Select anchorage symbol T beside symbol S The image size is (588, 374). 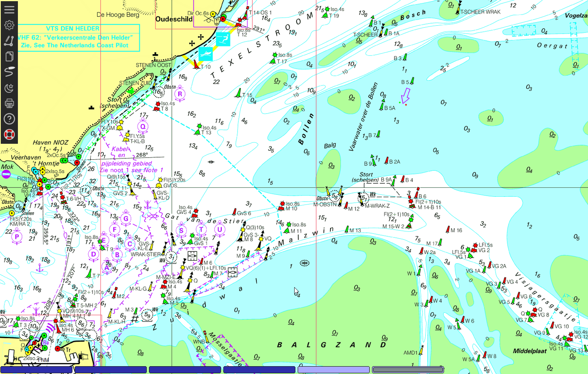(201, 230)
